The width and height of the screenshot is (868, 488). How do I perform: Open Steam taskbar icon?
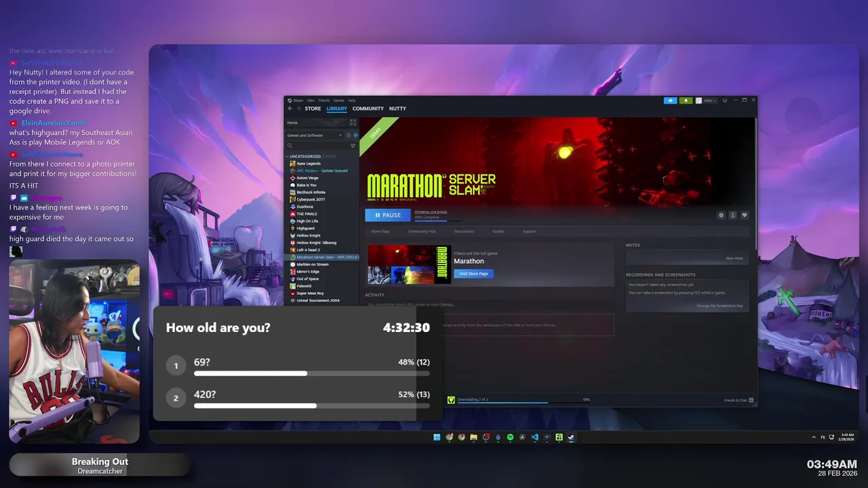[x=571, y=437]
